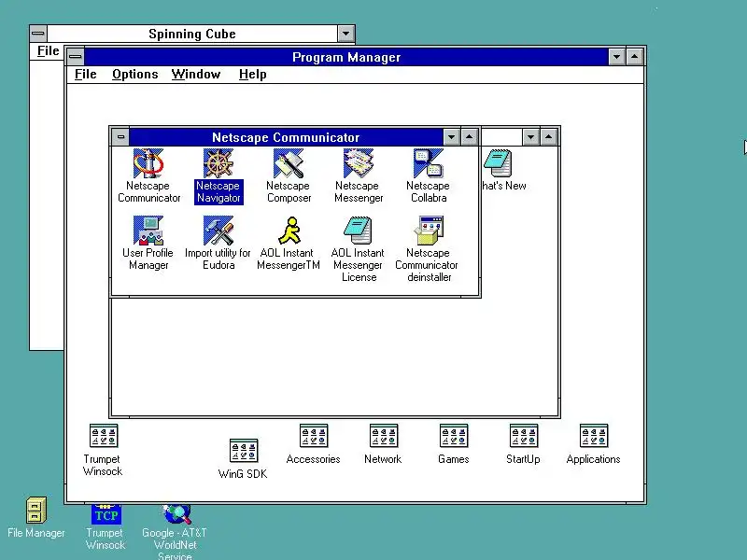747x560 pixels.
Task: Minimize the Netscape Communicator group window
Action: tap(452, 137)
